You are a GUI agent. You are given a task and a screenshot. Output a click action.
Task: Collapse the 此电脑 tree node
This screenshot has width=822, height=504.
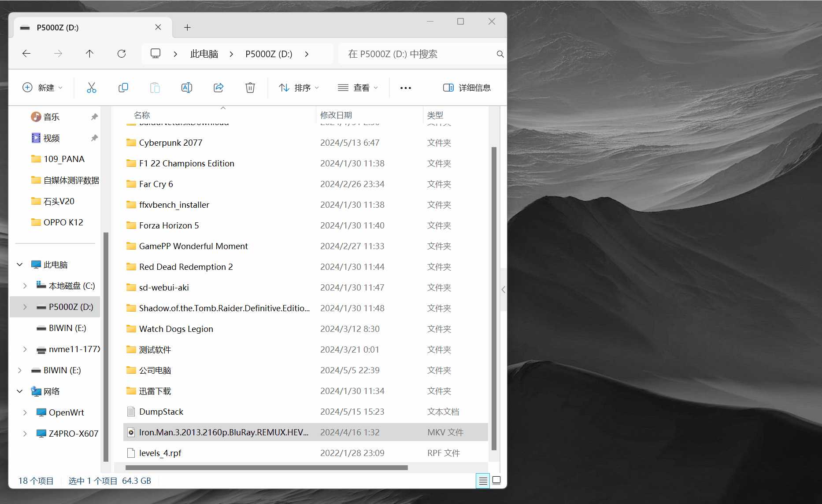coord(20,265)
